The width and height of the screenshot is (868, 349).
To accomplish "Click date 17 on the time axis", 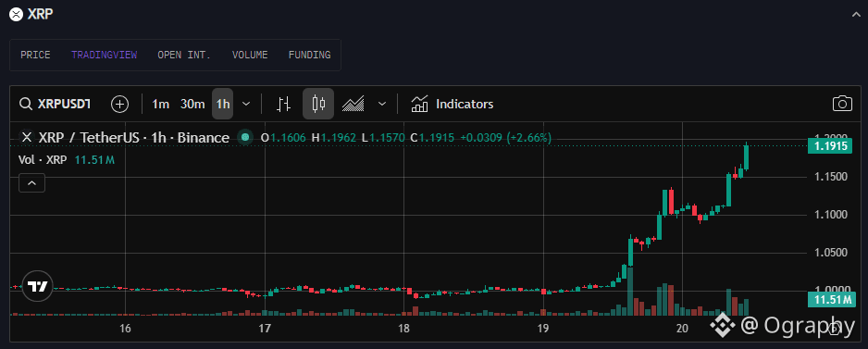I will tap(265, 329).
